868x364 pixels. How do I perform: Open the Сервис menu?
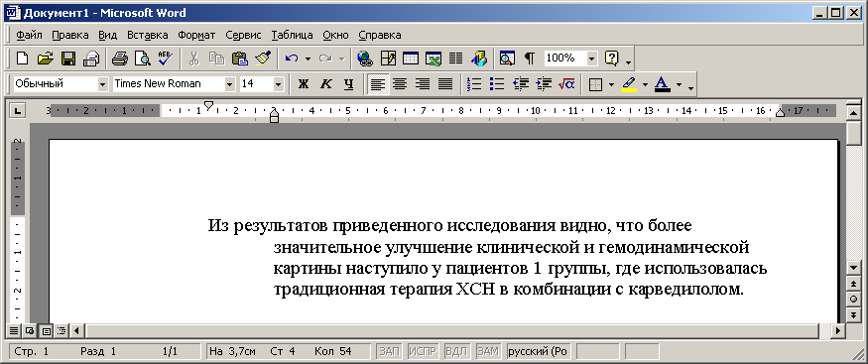(244, 35)
